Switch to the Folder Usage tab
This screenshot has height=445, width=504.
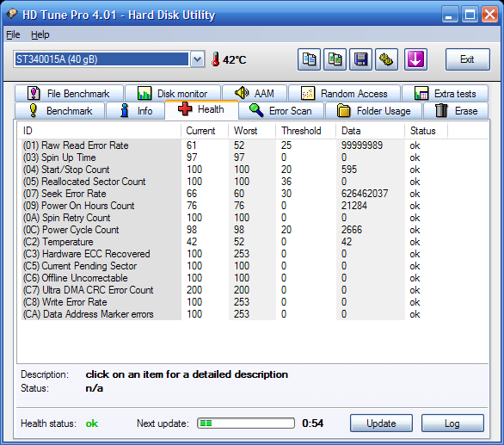[x=373, y=111]
